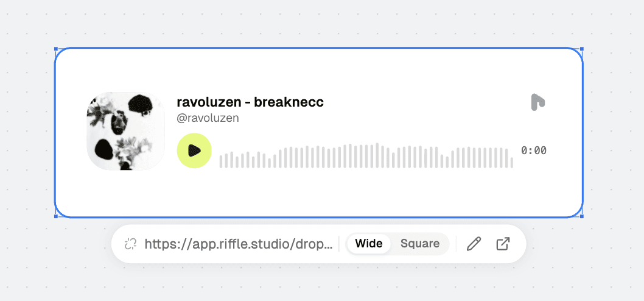Click the @ravoluzen handle
Screen dimensions: 644x301
coord(208,118)
